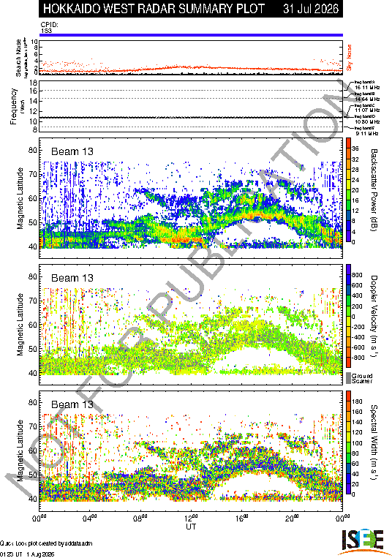Click the Beam 13 label in velocity panel
This screenshot has width=392, height=558.
pos(72,278)
